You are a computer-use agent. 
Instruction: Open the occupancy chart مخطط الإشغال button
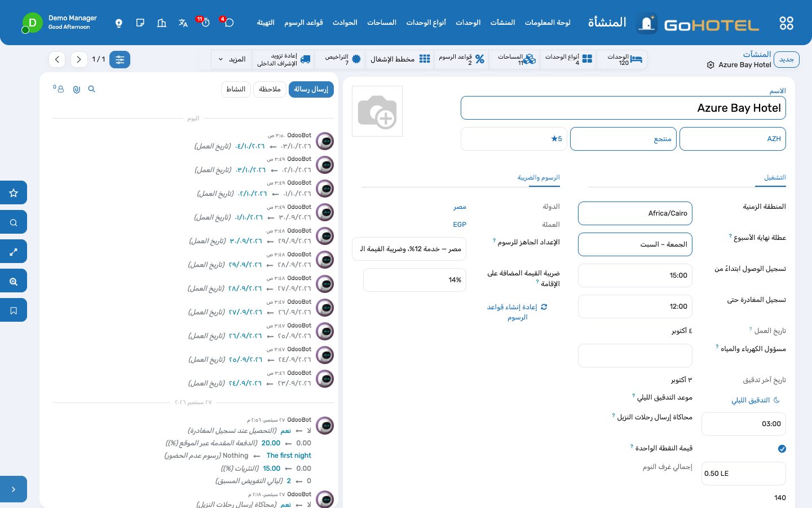(400, 59)
